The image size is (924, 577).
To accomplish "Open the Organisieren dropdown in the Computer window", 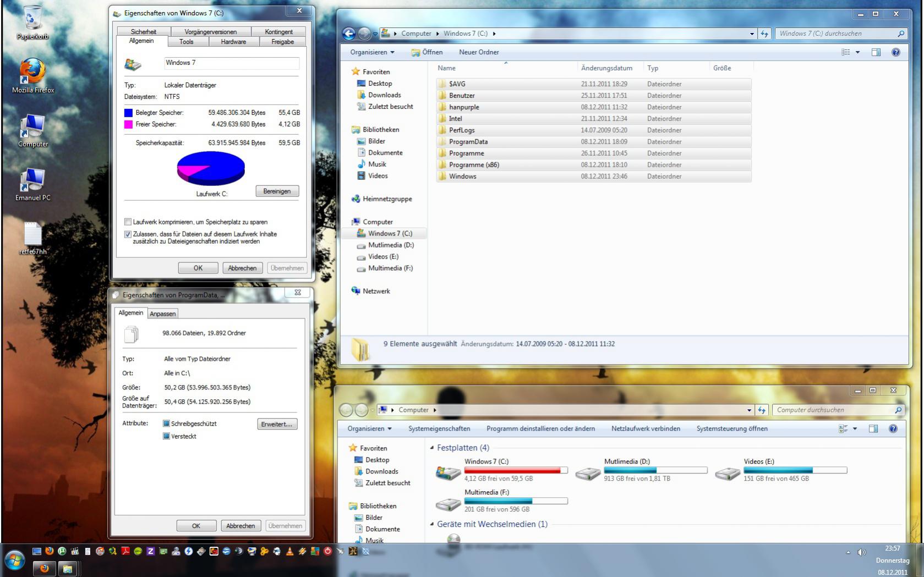I will [x=369, y=428].
